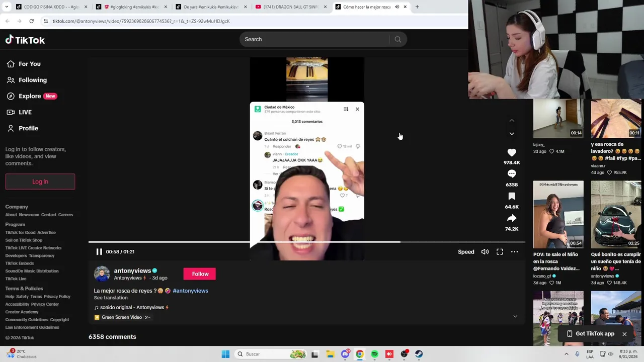This screenshot has height=362, width=644.
Task: Open the Explore page
Action: click(x=32, y=96)
